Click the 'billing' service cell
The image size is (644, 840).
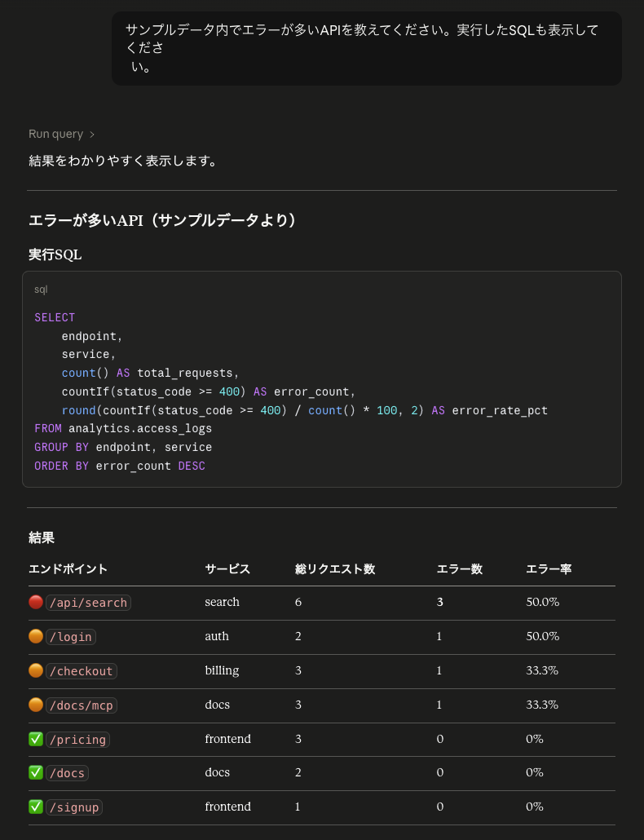point(223,670)
